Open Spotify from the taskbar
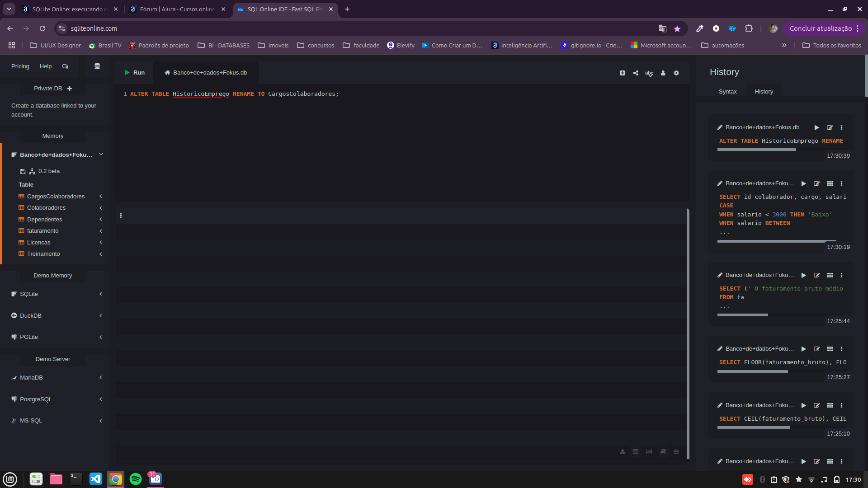The height and width of the screenshot is (488, 868). [136, 479]
